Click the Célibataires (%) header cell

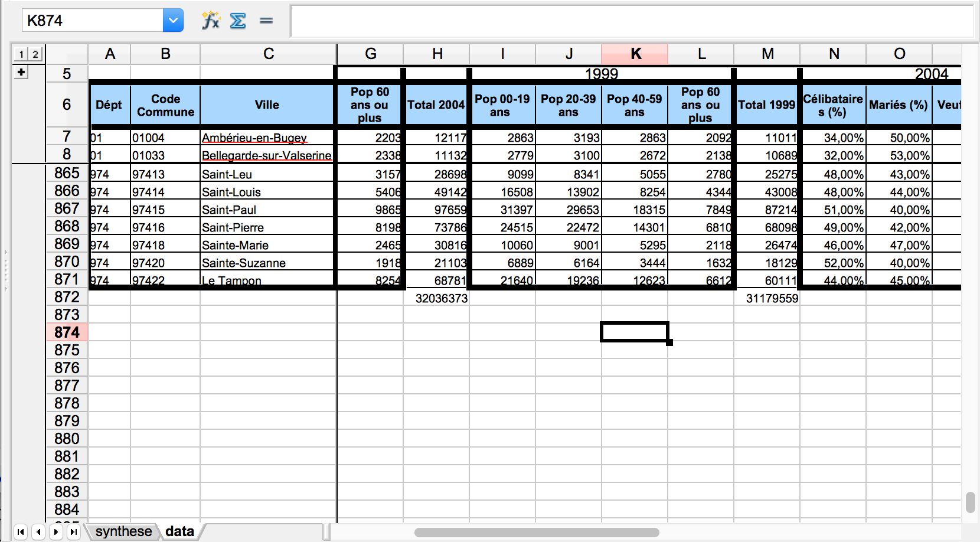click(833, 105)
